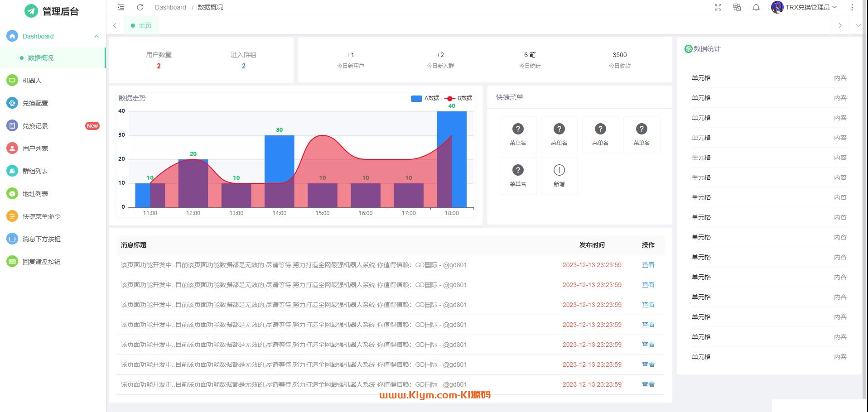Enter fullscreen using the expand icon

pos(718,7)
